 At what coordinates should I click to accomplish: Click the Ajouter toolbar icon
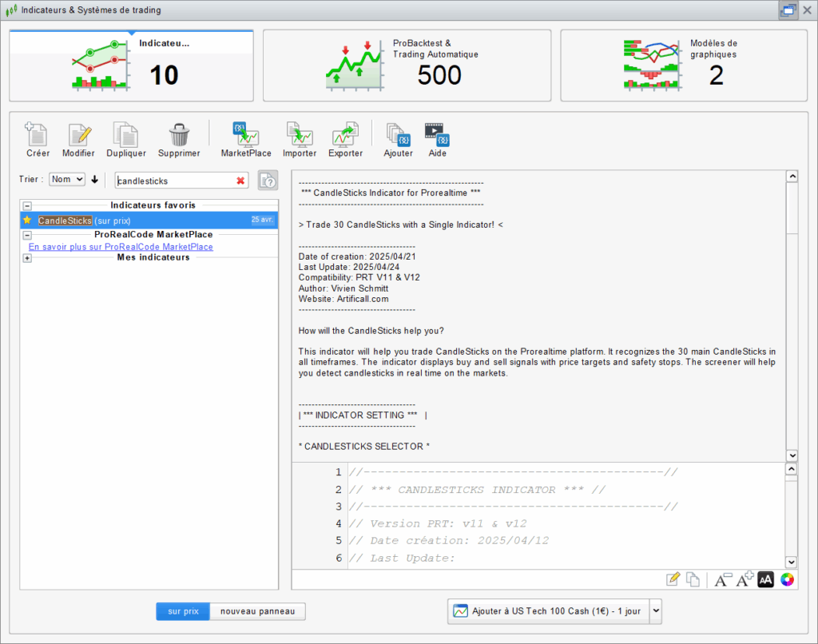(x=398, y=134)
